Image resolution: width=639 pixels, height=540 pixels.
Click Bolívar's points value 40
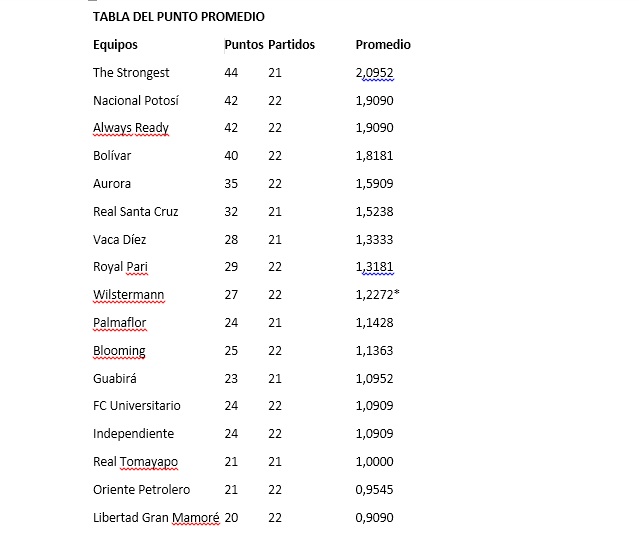pos(231,156)
